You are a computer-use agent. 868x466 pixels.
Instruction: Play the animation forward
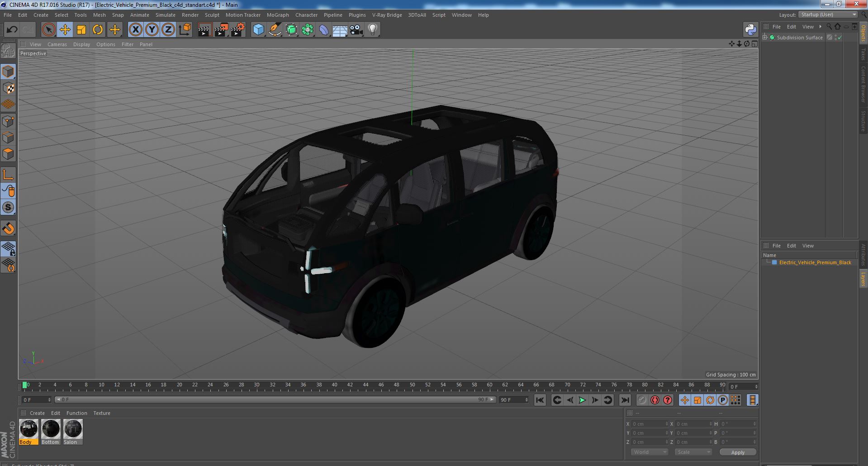point(582,400)
